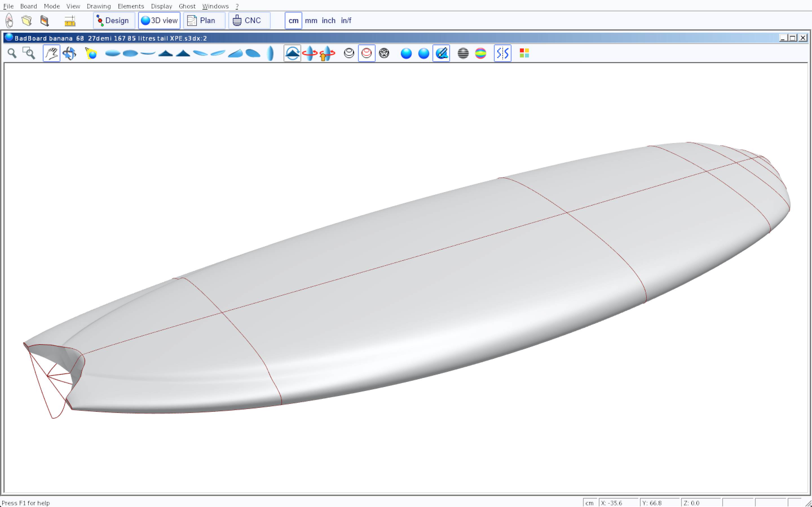
Task: Select the 3D rotate view tool
Action: point(69,53)
